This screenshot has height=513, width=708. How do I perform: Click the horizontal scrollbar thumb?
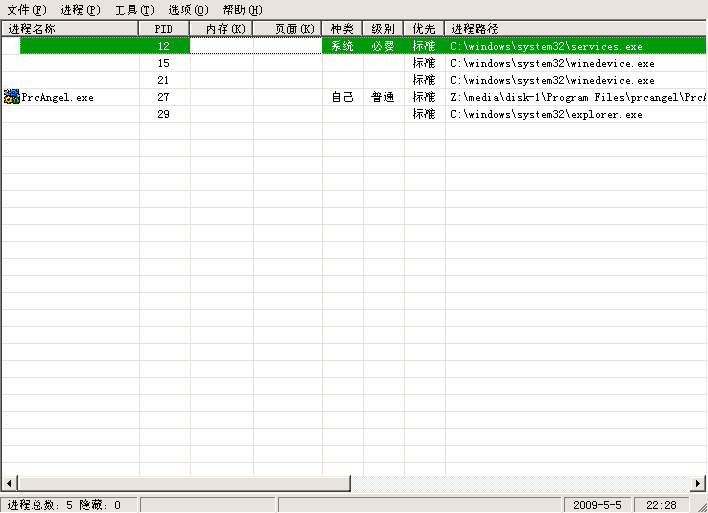point(184,483)
